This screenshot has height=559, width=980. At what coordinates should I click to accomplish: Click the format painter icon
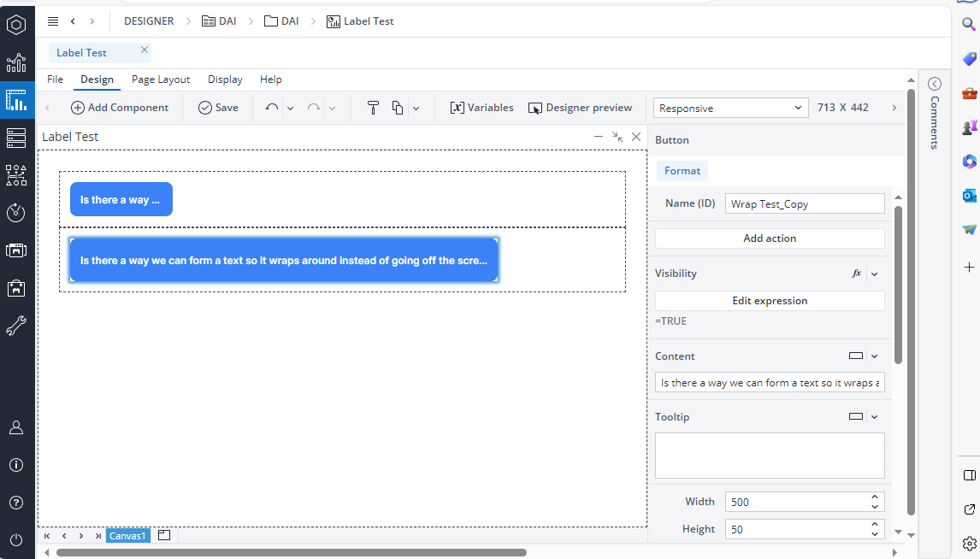pos(373,108)
